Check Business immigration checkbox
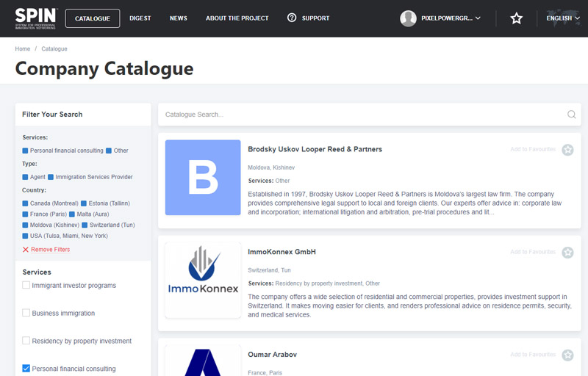The width and height of the screenshot is (588, 376). coord(26,313)
